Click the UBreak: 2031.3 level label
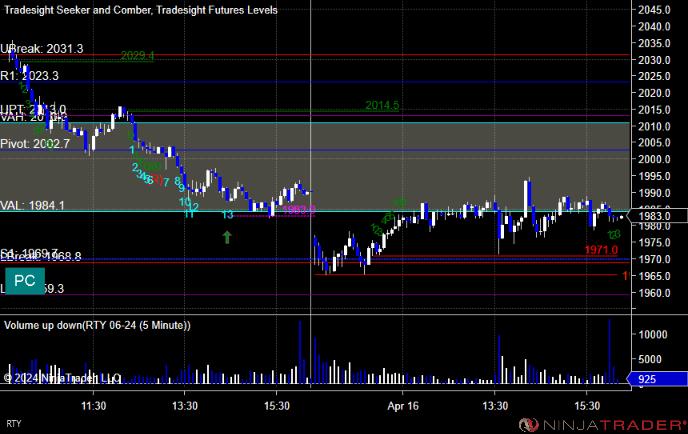Image resolution: width=688 pixels, height=434 pixels. coord(42,49)
